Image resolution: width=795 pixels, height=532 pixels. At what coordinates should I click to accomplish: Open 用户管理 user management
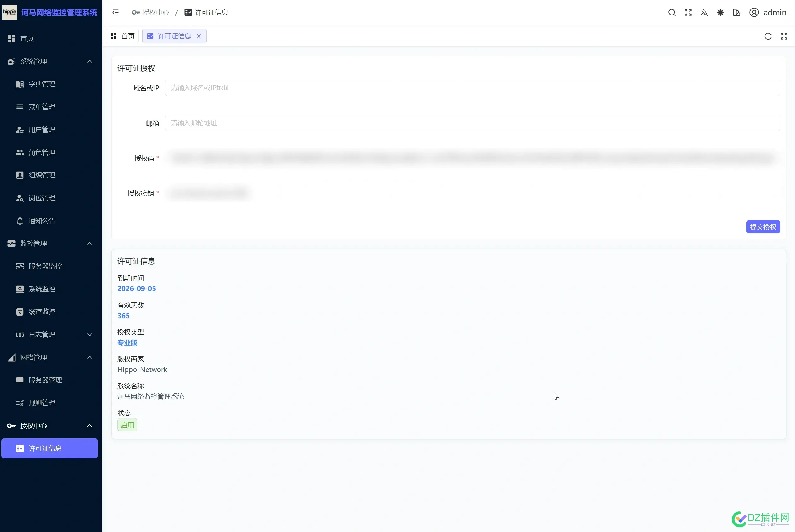point(41,129)
